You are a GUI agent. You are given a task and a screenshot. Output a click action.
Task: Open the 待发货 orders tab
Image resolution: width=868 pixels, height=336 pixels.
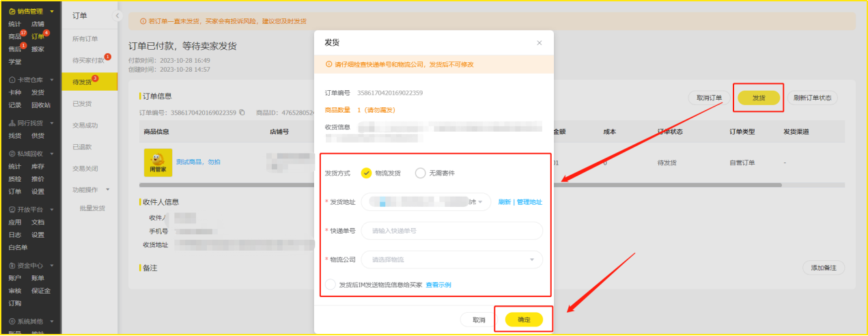(83, 82)
